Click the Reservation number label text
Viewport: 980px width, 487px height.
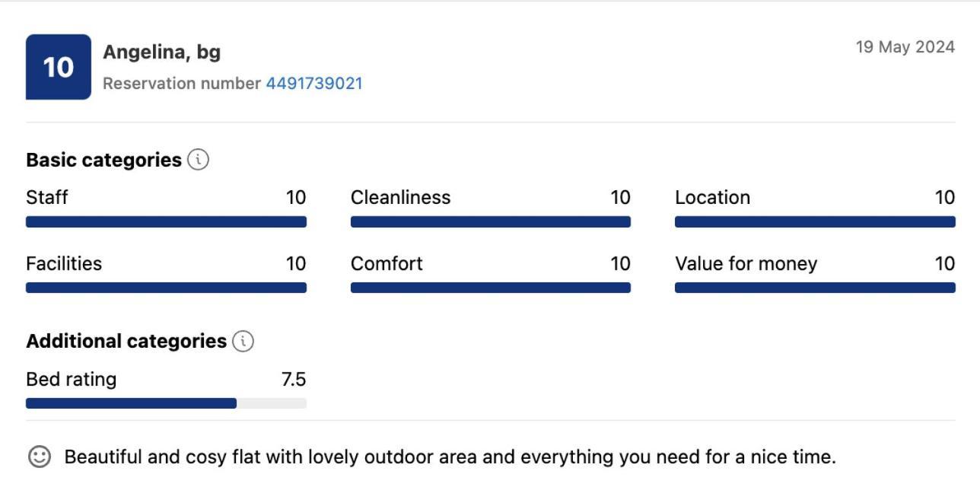tap(182, 84)
